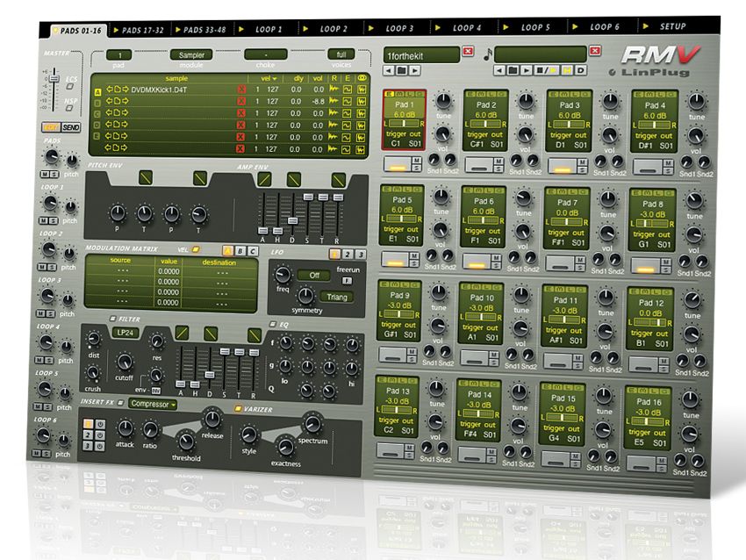Select the waveform icon in DVDMXKick1.D4T row

[334, 90]
